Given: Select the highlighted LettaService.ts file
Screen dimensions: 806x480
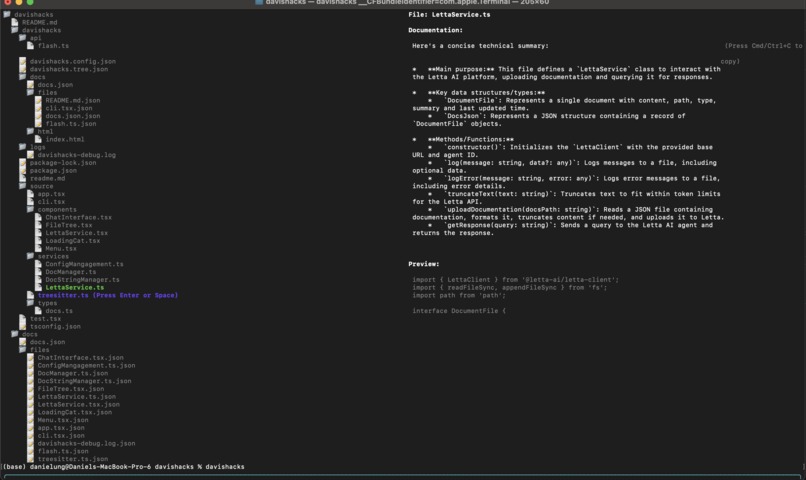Looking at the screenshot, I should (75, 287).
